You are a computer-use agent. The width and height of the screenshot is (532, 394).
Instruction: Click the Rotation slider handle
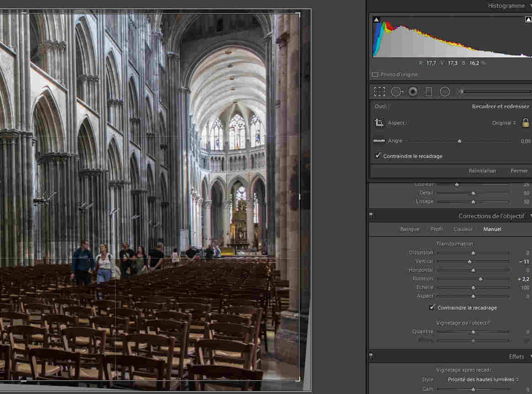coord(481,279)
